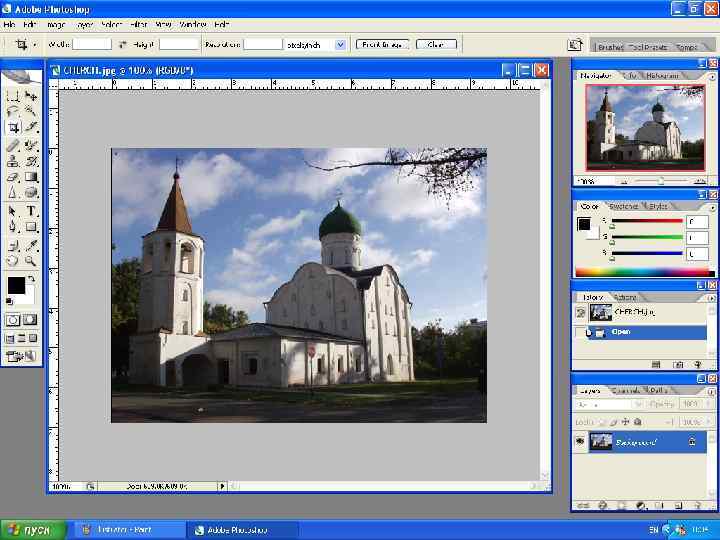The width and height of the screenshot is (720, 540).
Task: Create new snapshot in History panel
Action: tap(678, 365)
